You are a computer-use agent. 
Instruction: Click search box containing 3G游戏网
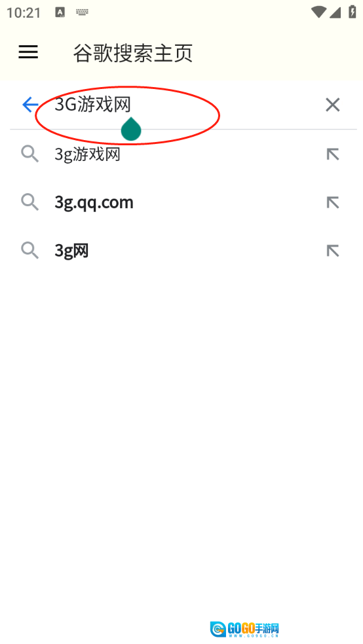(183, 105)
